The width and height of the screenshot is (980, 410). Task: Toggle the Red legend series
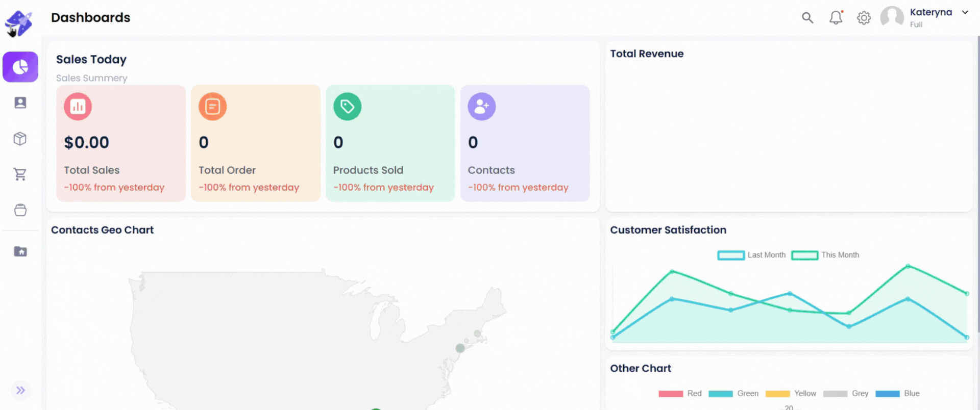coord(680,394)
